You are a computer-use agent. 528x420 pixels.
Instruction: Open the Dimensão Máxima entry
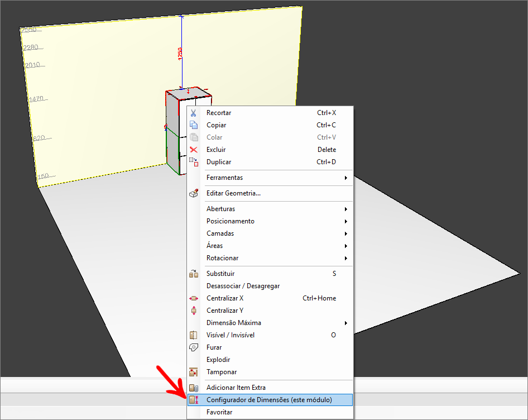[270, 323]
